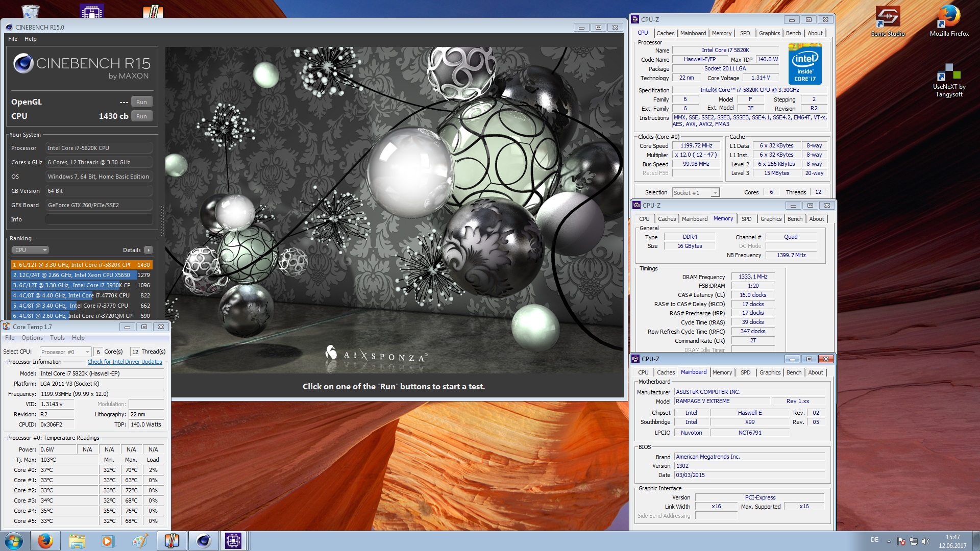This screenshot has width=980, height=551.
Task: Click the network icon in system tray
Action: click(914, 541)
